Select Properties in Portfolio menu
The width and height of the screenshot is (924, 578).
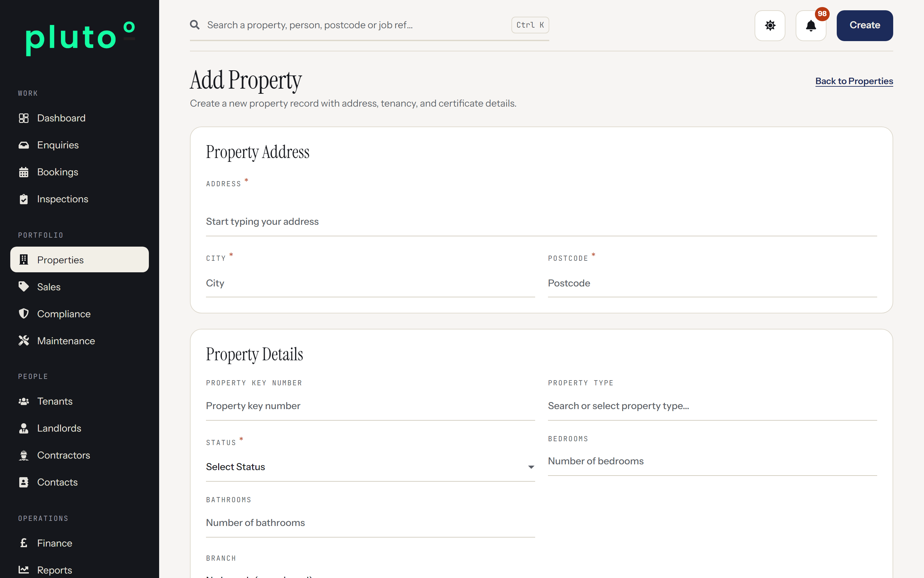pos(80,259)
